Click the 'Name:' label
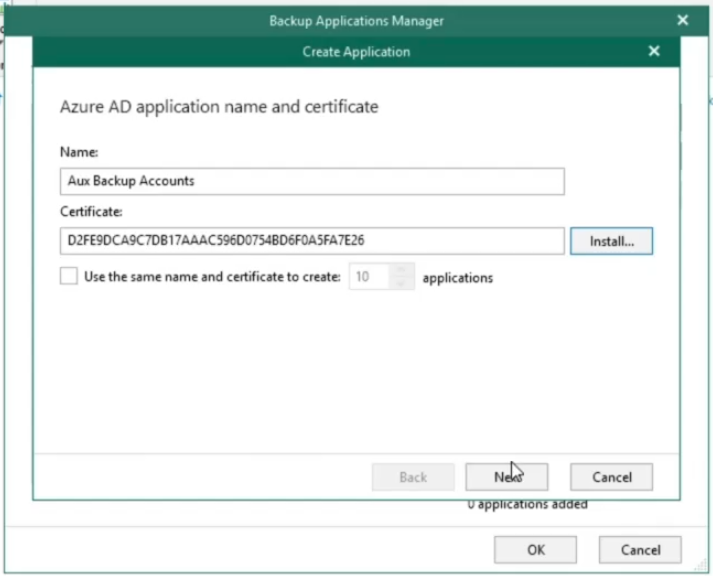The width and height of the screenshot is (713, 576). [79, 152]
